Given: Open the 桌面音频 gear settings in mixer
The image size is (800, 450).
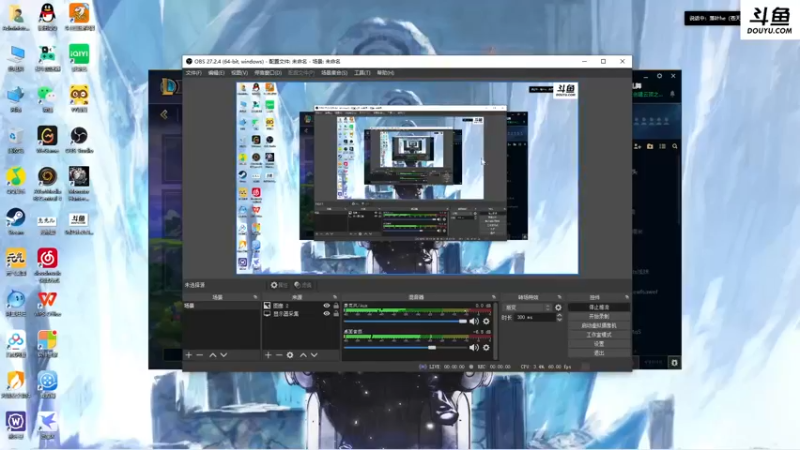Looking at the screenshot, I should (486, 347).
